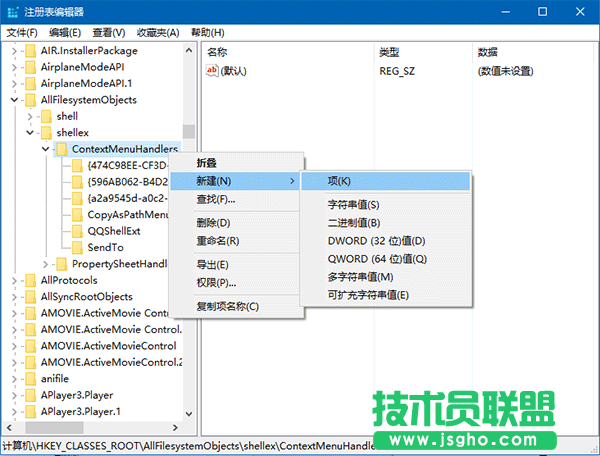The height and width of the screenshot is (456, 600).
Task: Click the folder icon beside AirplaneModeAPI
Action: pos(29,67)
